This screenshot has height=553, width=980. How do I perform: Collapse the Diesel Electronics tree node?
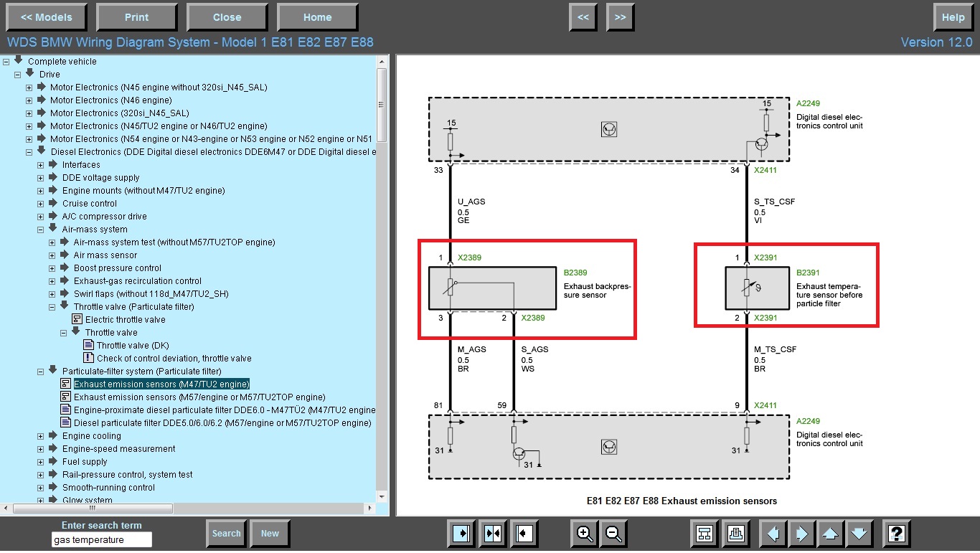tap(29, 152)
